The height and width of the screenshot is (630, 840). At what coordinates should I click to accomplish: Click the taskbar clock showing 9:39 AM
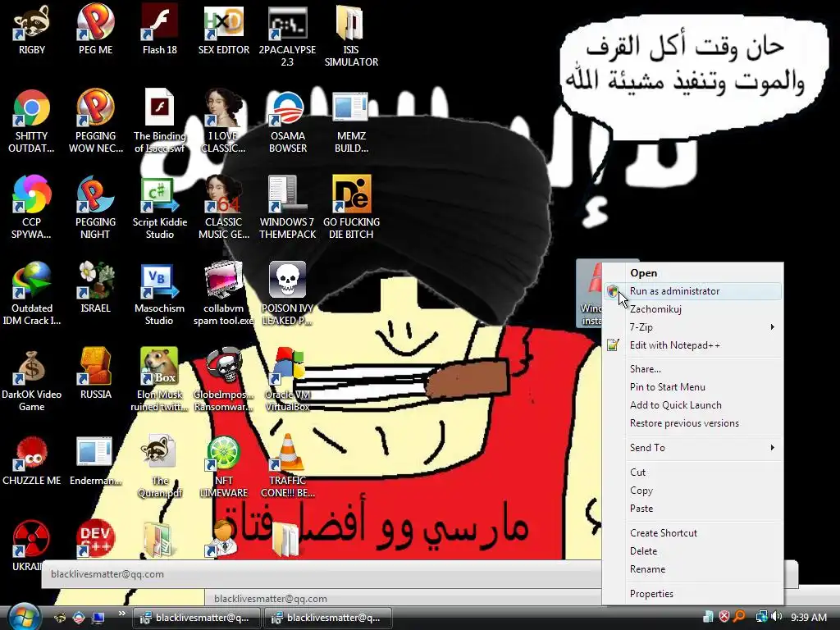tap(808, 618)
